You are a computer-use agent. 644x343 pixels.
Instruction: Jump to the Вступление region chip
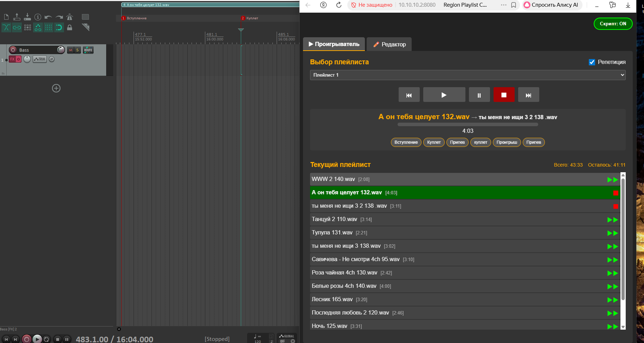[406, 142]
